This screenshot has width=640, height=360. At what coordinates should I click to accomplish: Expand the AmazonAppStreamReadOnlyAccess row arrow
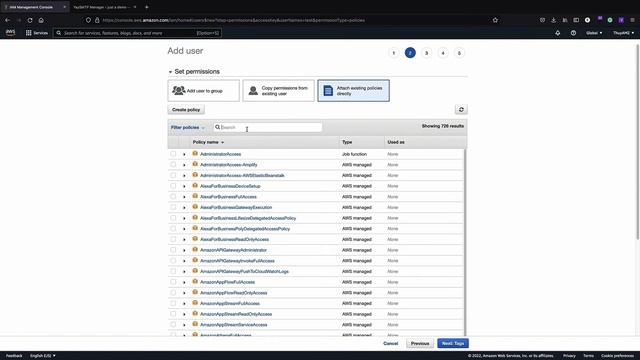point(184,314)
